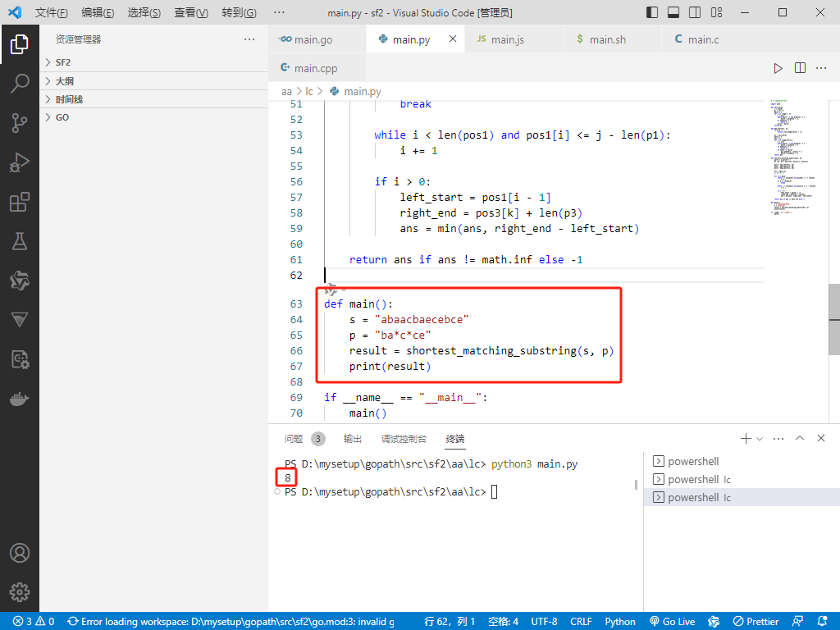Click line and column status 行 62
Viewport: 840px width, 630px height.
click(449, 622)
